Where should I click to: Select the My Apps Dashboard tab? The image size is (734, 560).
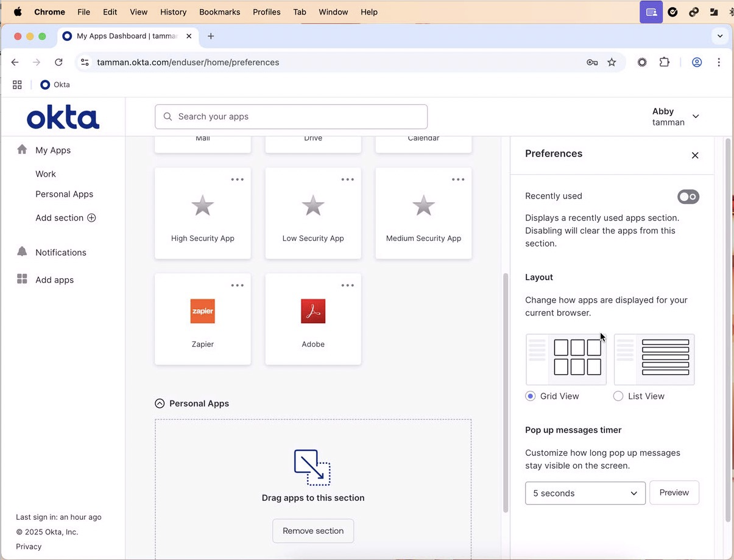pos(127,36)
